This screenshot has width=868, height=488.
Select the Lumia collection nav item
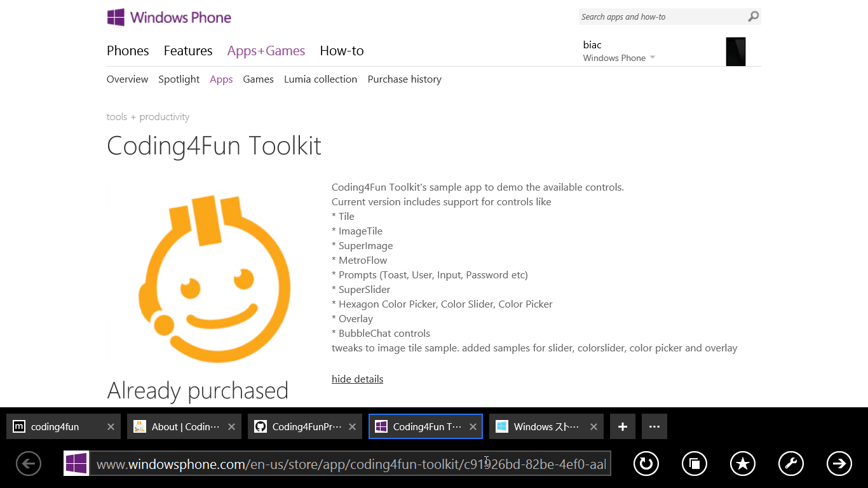tap(320, 79)
